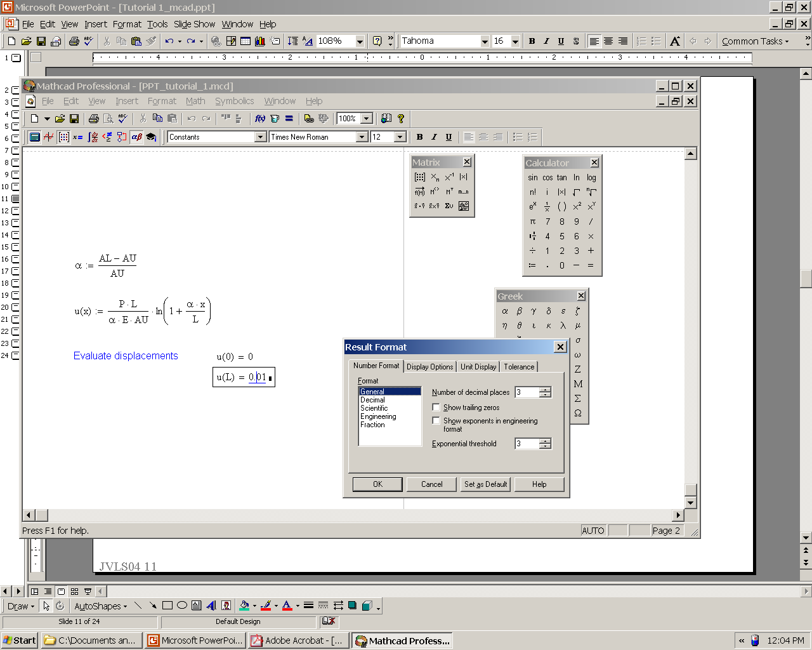Open Slide Show menu in PowerPoint
The width and height of the screenshot is (812, 650).
point(194,24)
